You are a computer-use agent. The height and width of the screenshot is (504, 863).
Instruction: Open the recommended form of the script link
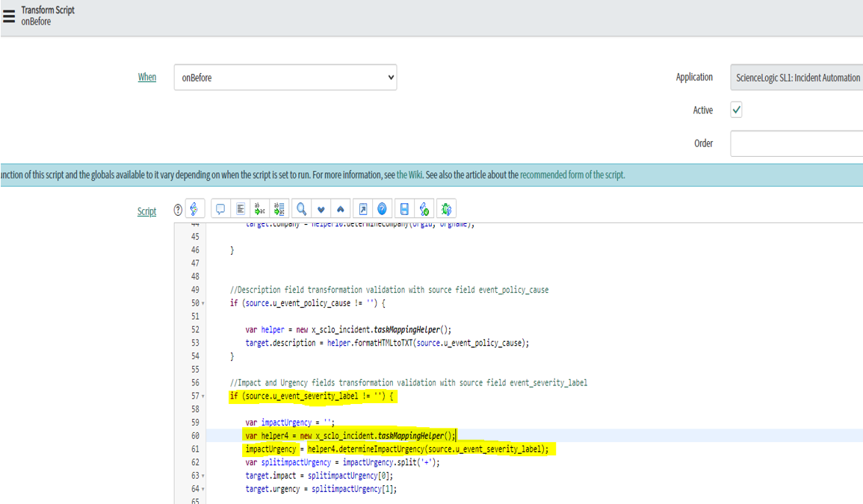[572, 175]
